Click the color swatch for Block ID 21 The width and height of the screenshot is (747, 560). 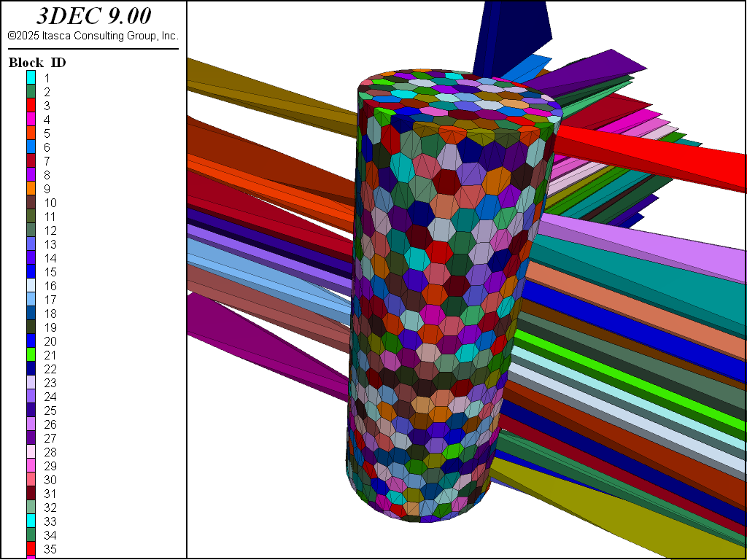coord(31,355)
